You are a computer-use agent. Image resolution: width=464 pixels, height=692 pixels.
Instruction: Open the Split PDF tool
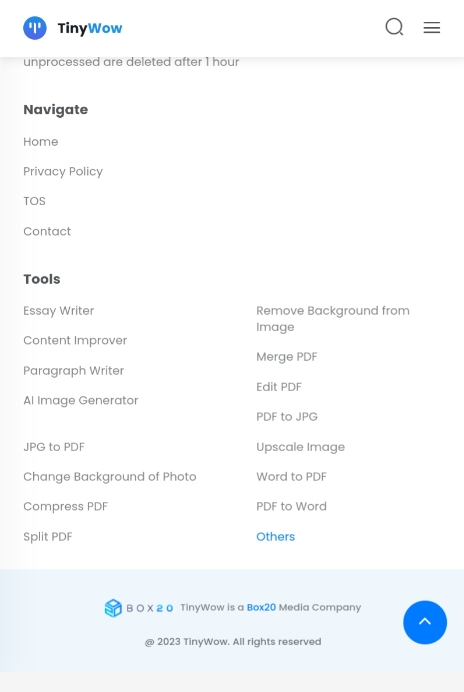click(48, 536)
